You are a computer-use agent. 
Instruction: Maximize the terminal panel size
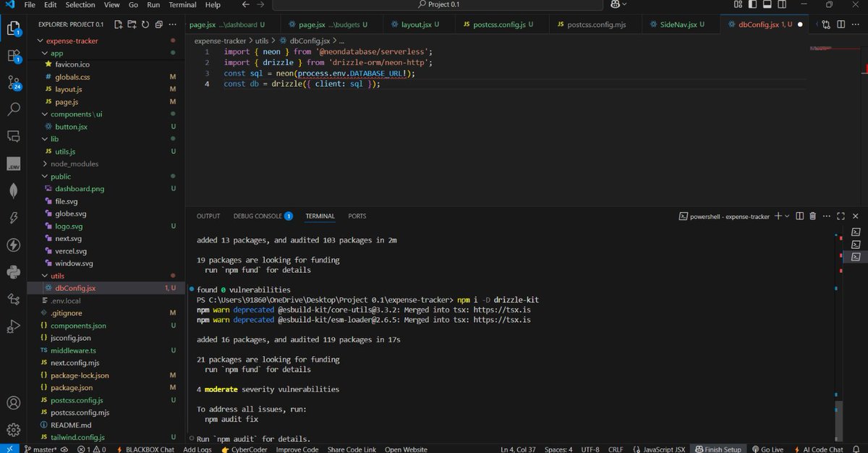(x=841, y=216)
